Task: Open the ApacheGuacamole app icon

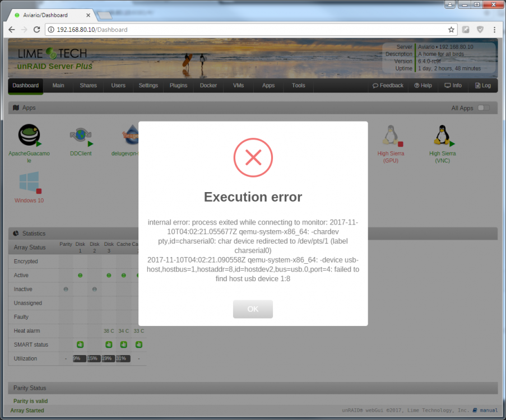Action: pos(29,135)
